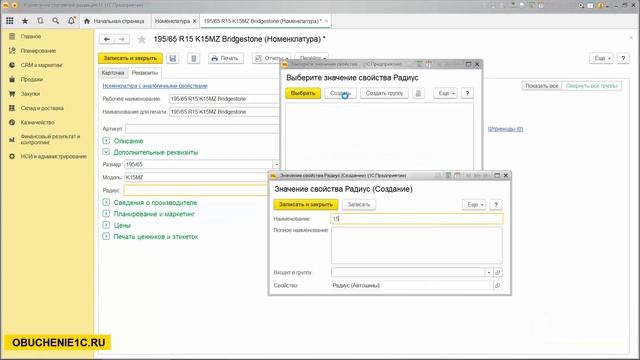The width and height of the screenshot is (640, 360).
Task: Close the Номенклатура list tab
Action: click(x=194, y=21)
